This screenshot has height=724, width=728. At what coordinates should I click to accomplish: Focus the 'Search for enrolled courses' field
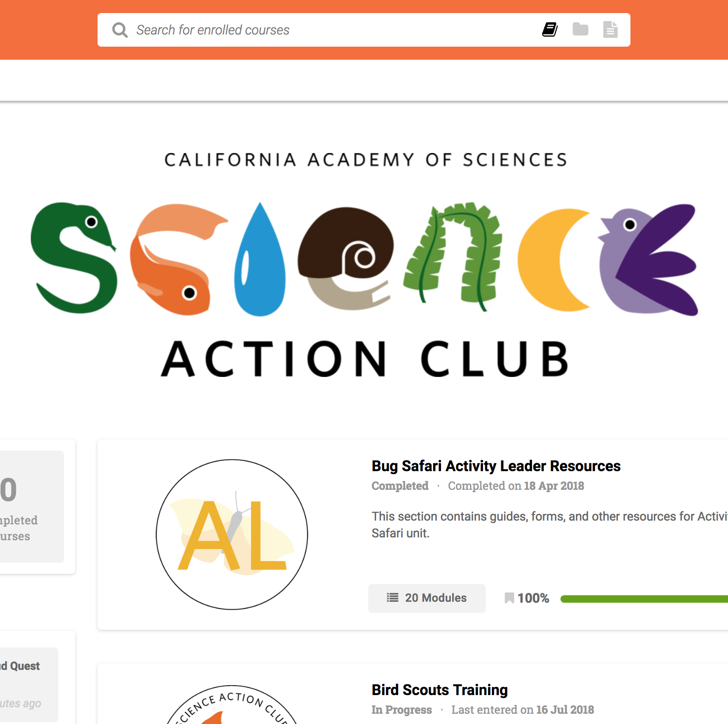point(327,30)
